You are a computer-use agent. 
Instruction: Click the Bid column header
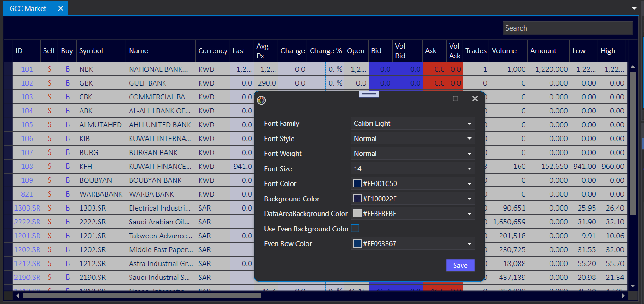(380, 51)
